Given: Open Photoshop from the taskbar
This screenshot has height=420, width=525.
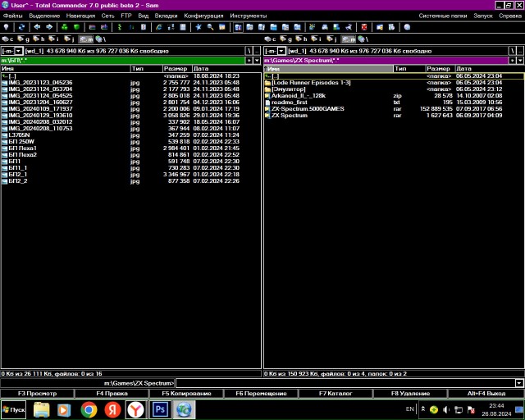Looking at the screenshot, I should tap(160, 409).
